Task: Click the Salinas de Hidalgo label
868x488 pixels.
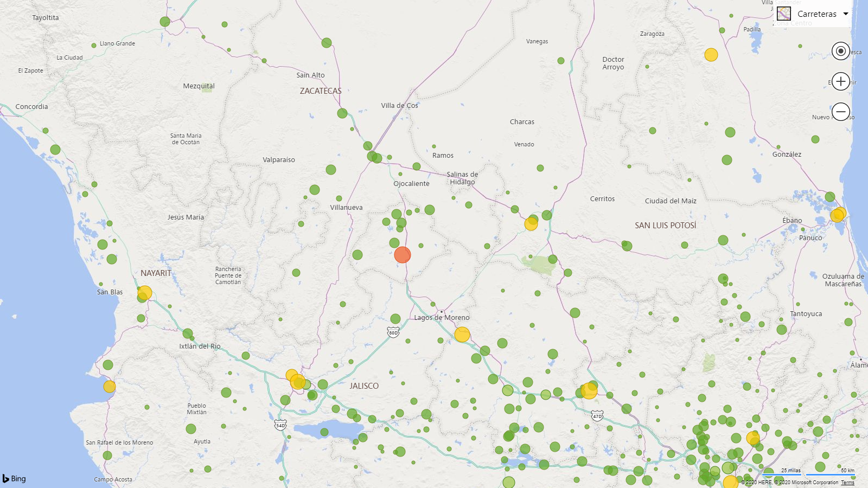Action: pos(463,178)
